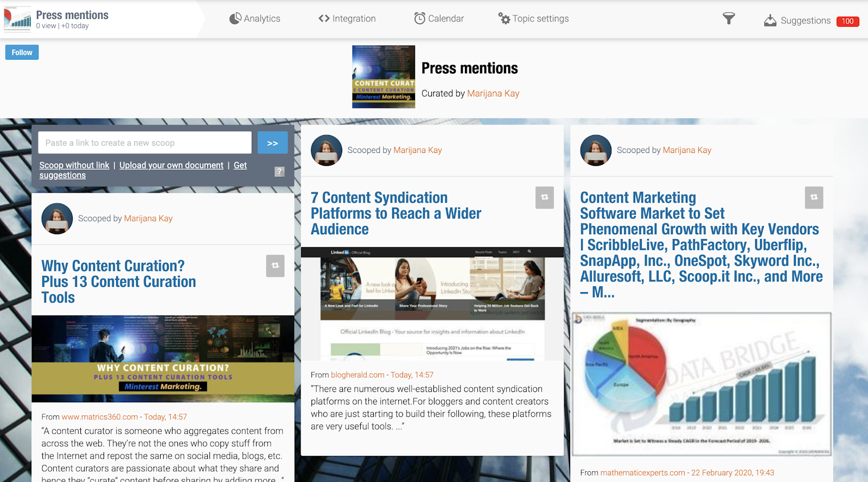Click Upload your own document link
The height and width of the screenshot is (482, 868).
[171, 165]
